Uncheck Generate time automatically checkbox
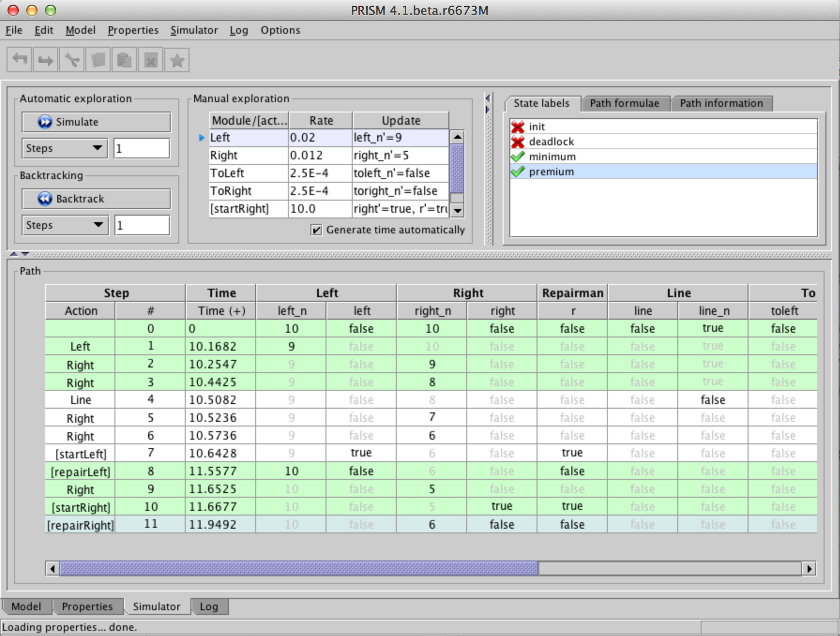Viewport: 840px width, 636px height. (x=317, y=230)
